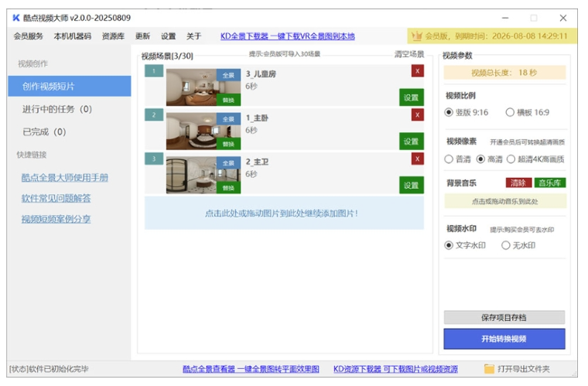The image size is (588, 386).
Task: Open the 资源库 menu
Action: [113, 36]
